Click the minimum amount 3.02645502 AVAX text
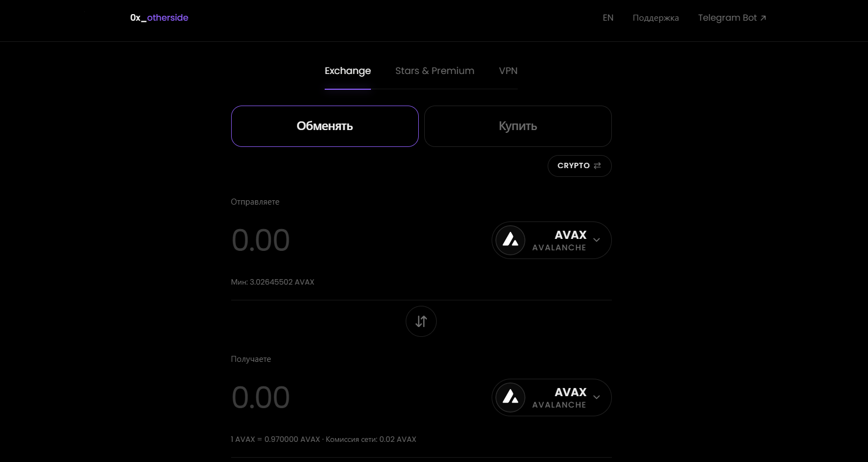868x462 pixels. 282,282
